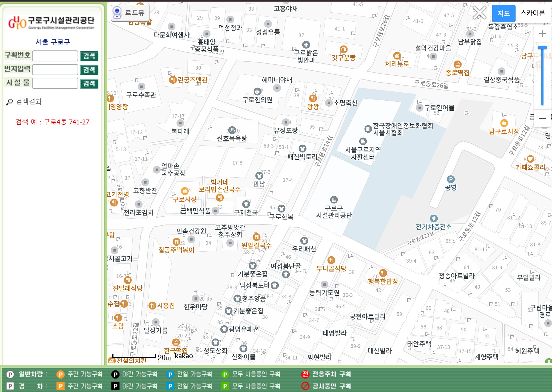The height and width of the screenshot is (392, 552).
Task: Focus the 번지입력 text field
Action: point(55,70)
